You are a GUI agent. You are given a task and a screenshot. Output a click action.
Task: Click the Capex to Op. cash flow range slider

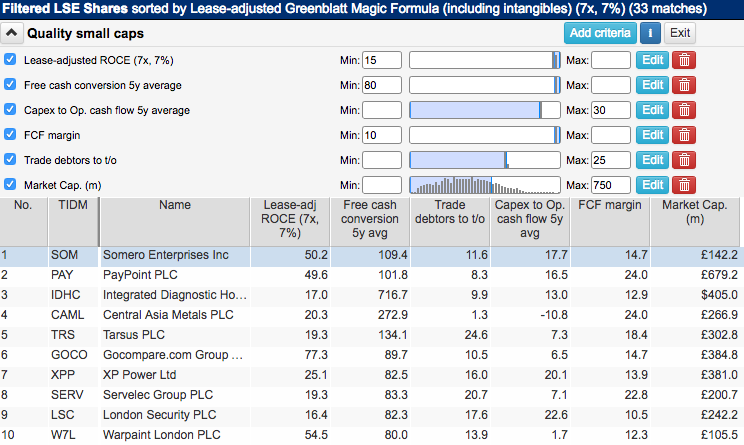coord(484,110)
